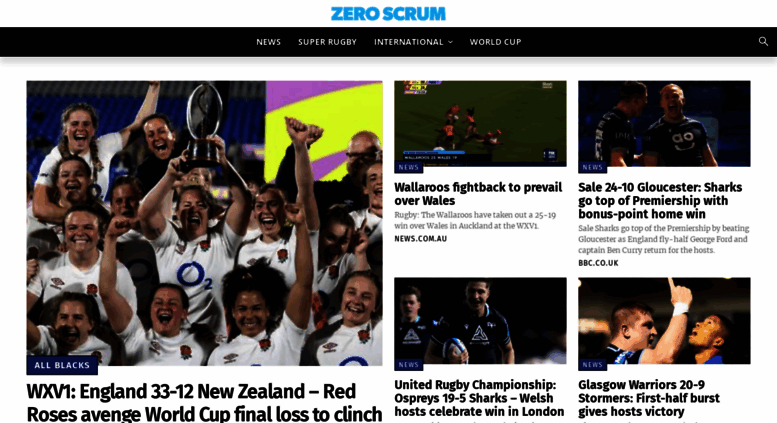Viewport: 777px width, 423px height.
Task: Click the ZERO SCRUM site logo
Action: click(388, 14)
